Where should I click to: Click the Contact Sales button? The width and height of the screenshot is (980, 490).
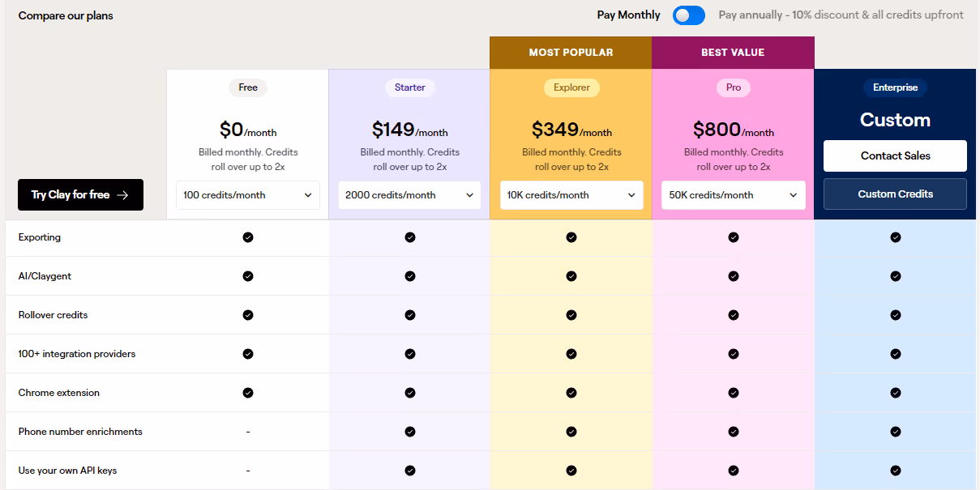(895, 156)
